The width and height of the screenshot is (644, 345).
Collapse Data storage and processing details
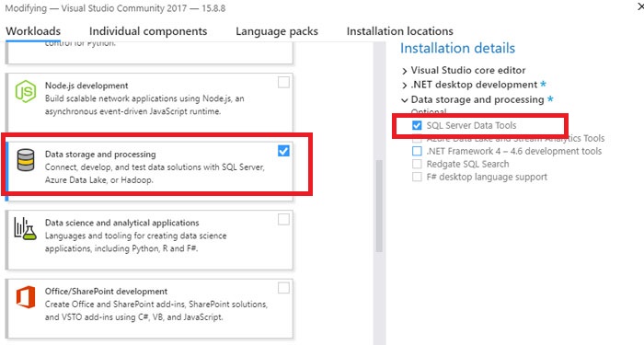pos(405,100)
